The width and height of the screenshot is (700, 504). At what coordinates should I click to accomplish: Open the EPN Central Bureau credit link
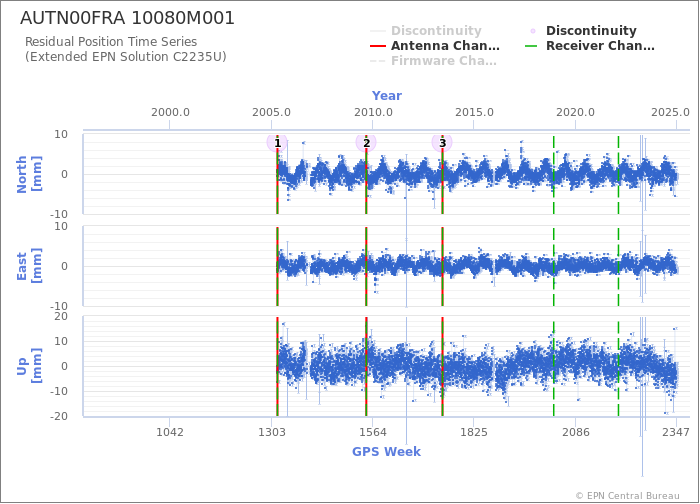point(628,496)
